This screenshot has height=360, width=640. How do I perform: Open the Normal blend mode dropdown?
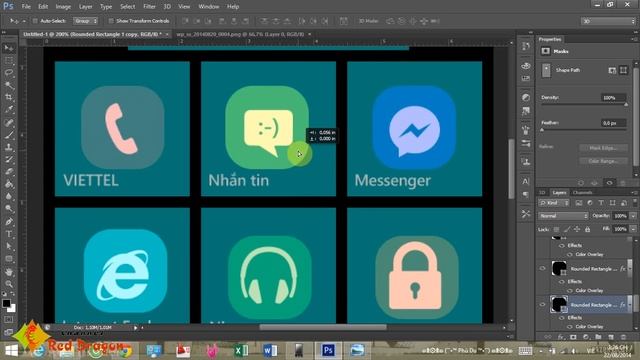563,216
